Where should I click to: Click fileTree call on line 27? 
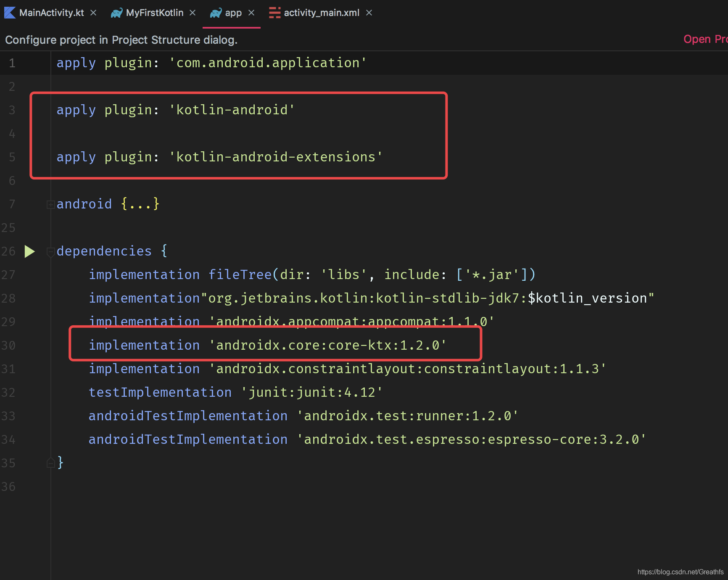240,274
